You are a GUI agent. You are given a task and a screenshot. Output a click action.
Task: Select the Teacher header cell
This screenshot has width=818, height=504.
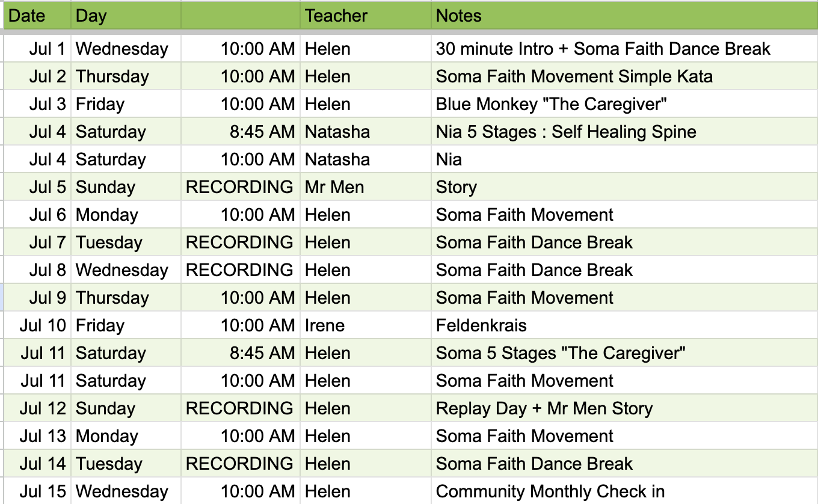(x=366, y=16)
